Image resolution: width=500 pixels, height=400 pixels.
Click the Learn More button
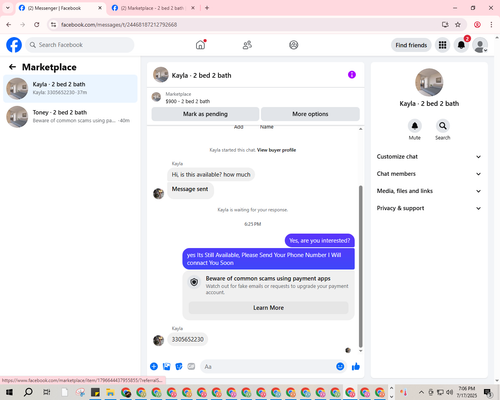pyautogui.click(x=268, y=308)
